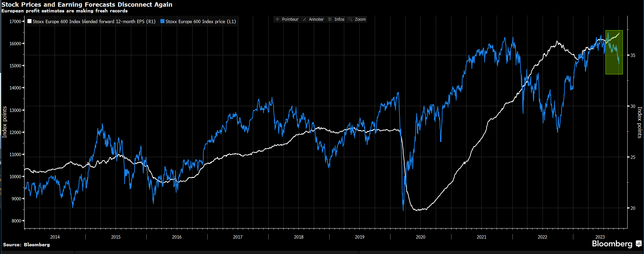
Task: Activate the Annoter pencil tool
Action: (x=313, y=19)
